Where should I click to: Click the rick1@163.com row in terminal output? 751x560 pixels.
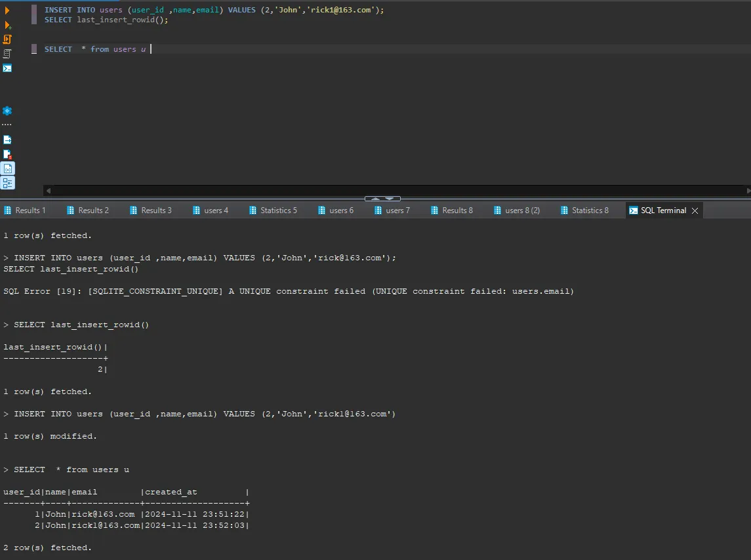point(127,525)
